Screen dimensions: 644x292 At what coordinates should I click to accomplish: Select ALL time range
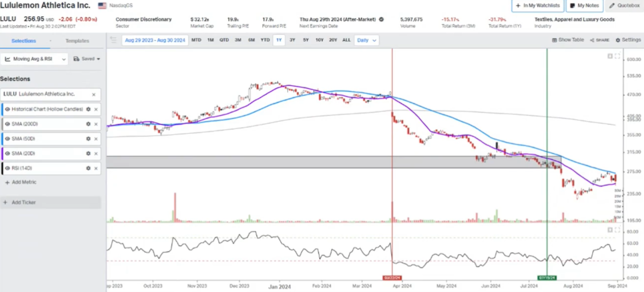(x=346, y=40)
